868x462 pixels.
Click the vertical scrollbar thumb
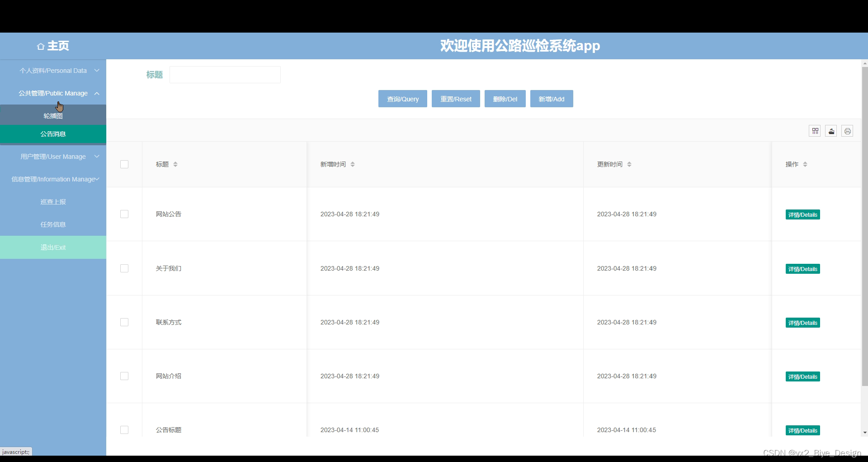pyautogui.click(x=865, y=226)
